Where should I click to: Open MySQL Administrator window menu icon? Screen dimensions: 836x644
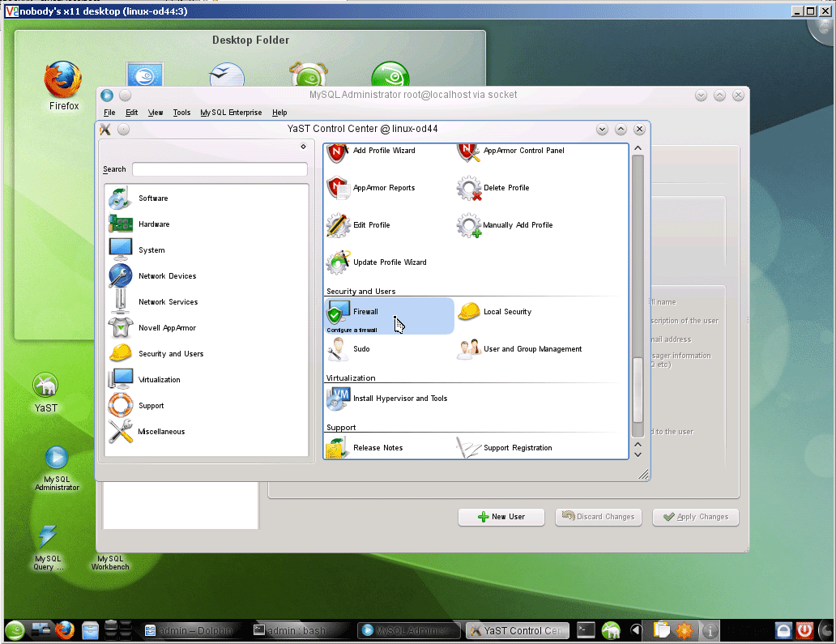(107, 95)
